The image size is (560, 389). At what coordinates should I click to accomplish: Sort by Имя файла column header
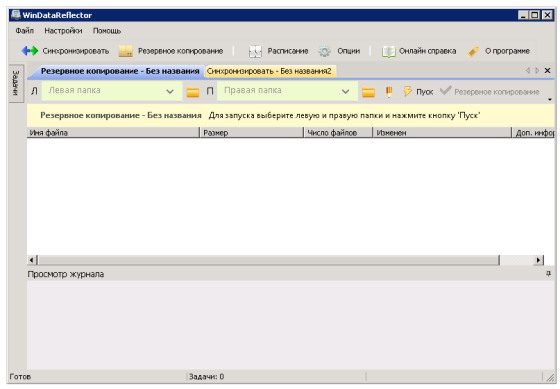click(113, 133)
